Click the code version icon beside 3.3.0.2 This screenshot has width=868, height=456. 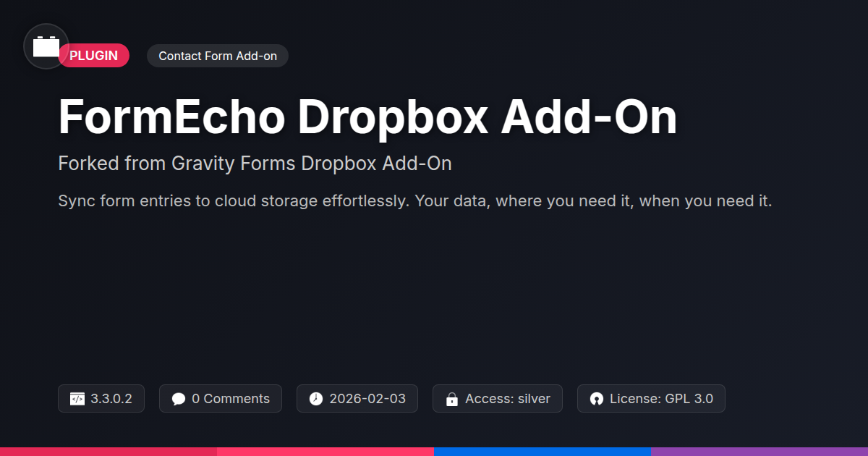(x=77, y=399)
